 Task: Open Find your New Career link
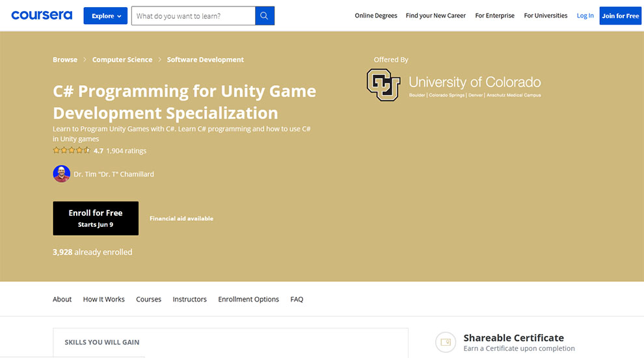tap(436, 16)
